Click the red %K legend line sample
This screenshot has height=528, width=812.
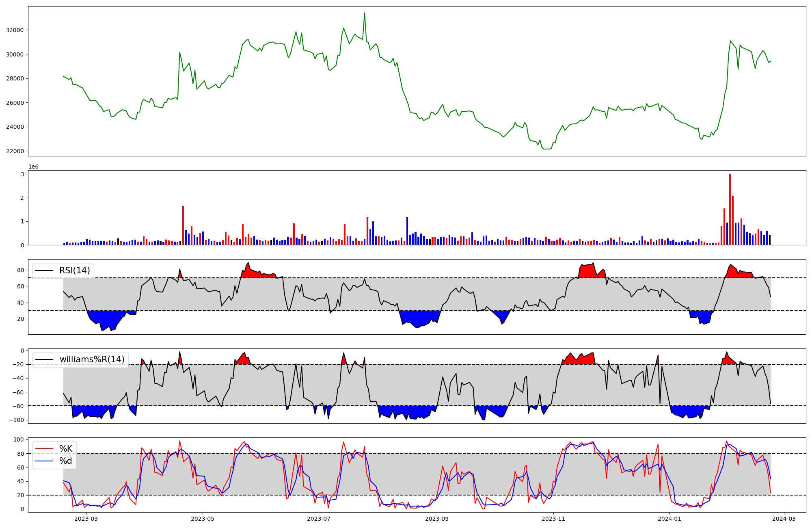pos(45,449)
